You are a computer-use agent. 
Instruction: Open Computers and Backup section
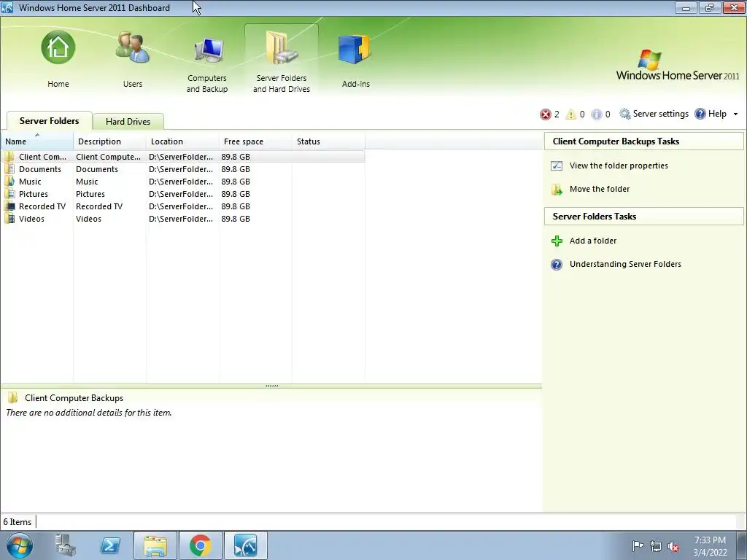pyautogui.click(x=207, y=63)
